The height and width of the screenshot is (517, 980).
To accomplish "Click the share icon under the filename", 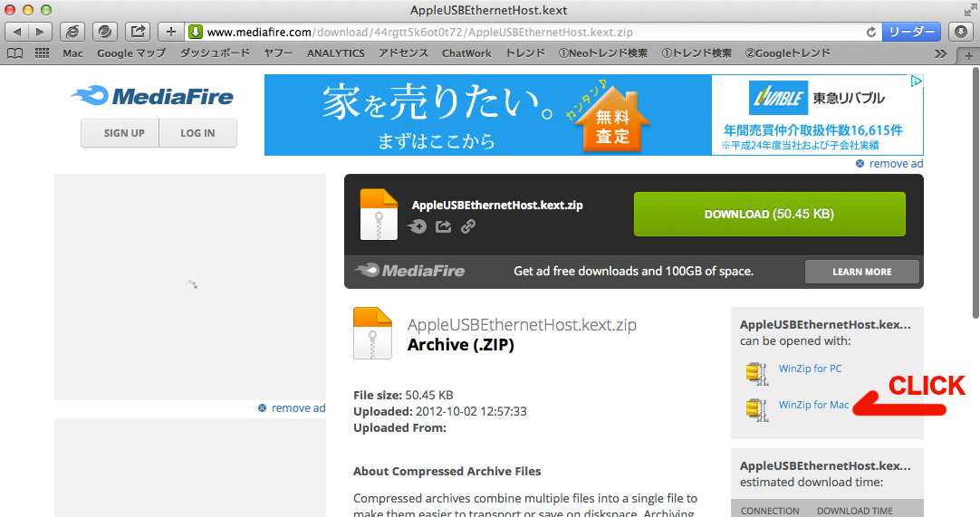I will click(443, 226).
